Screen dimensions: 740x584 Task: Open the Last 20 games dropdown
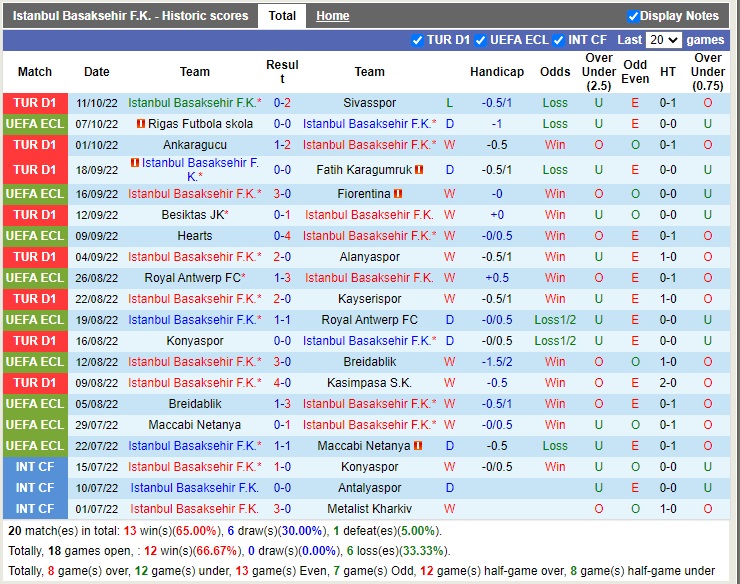pyautogui.click(x=664, y=40)
